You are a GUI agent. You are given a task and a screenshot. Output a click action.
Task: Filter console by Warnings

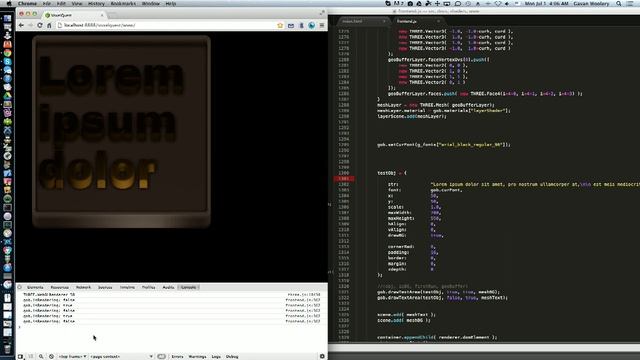pyautogui.click(x=198, y=356)
